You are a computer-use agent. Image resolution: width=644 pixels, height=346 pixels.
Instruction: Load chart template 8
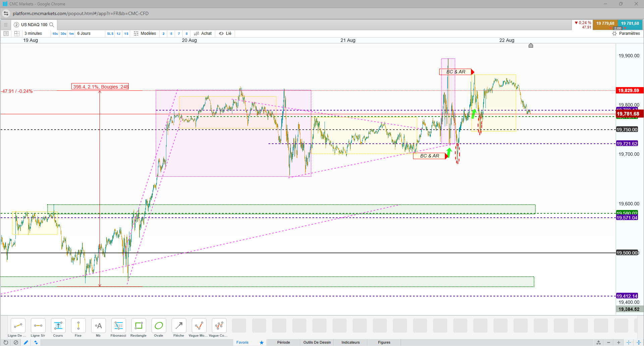(x=187, y=33)
